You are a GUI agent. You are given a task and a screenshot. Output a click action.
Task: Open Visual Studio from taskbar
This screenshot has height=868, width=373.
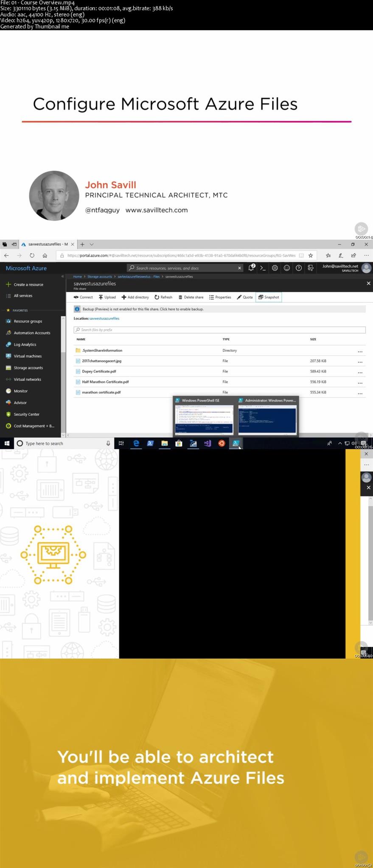(208, 443)
